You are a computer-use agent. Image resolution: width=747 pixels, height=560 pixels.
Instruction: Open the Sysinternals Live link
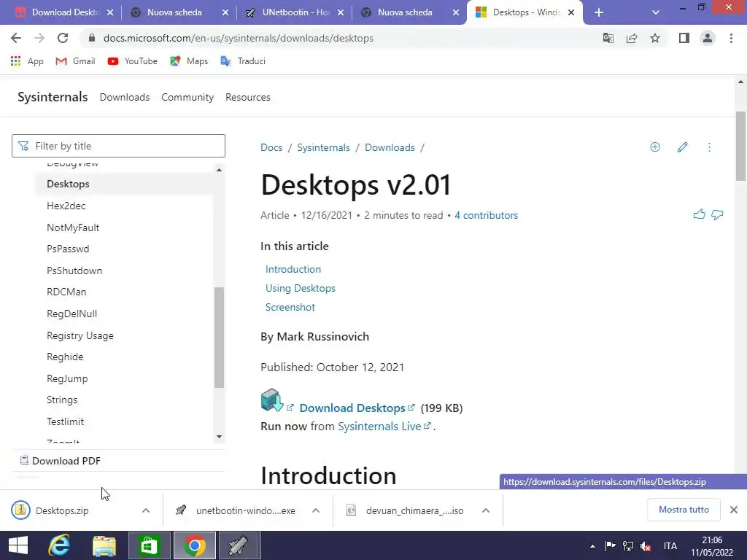pyautogui.click(x=379, y=426)
